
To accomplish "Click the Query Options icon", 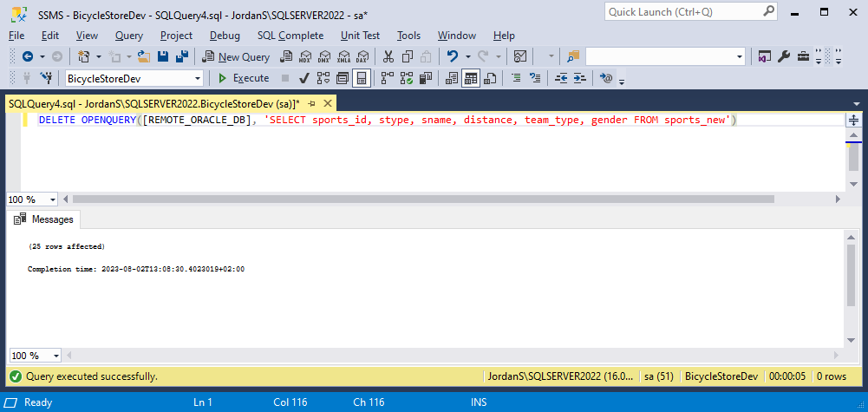I will click(x=343, y=78).
